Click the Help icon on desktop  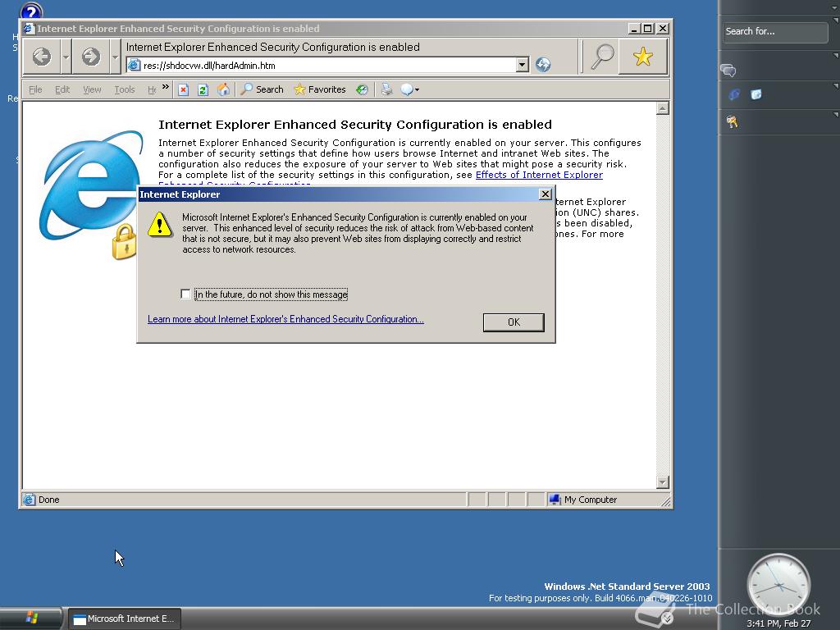pos(31,10)
